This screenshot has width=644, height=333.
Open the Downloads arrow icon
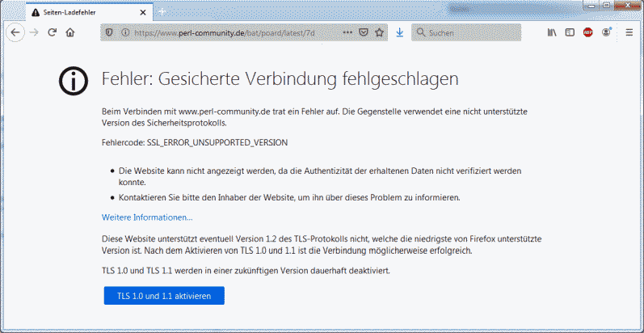point(400,33)
